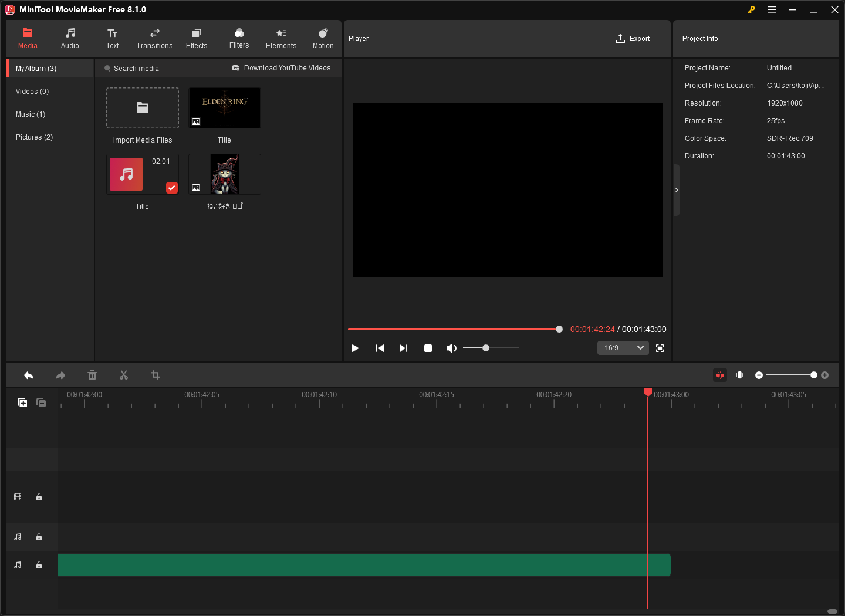Click second audio track music icon

tap(18, 566)
